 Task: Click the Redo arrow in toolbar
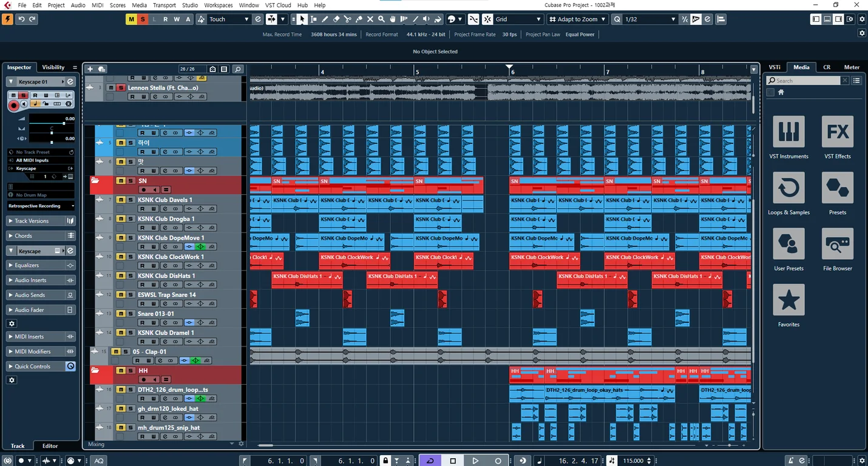click(x=33, y=19)
